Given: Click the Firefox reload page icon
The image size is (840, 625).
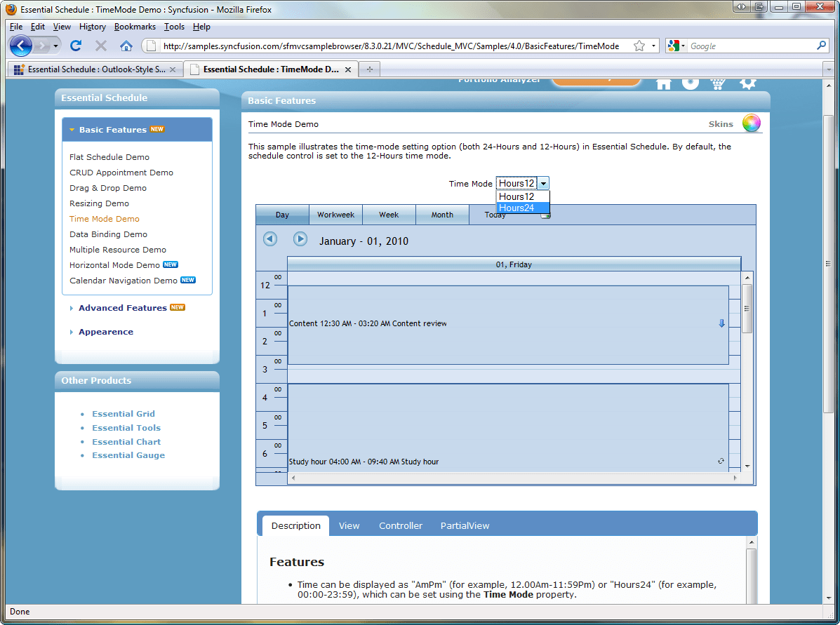Looking at the screenshot, I should [x=76, y=46].
